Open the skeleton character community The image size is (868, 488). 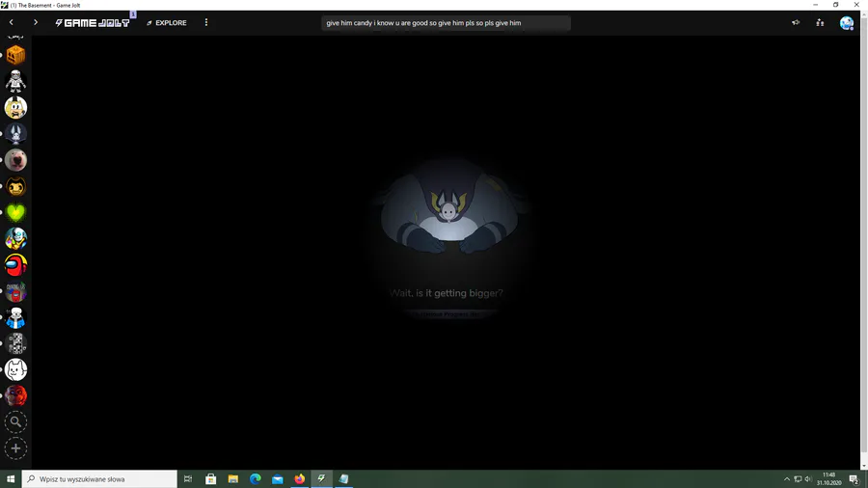click(15, 81)
